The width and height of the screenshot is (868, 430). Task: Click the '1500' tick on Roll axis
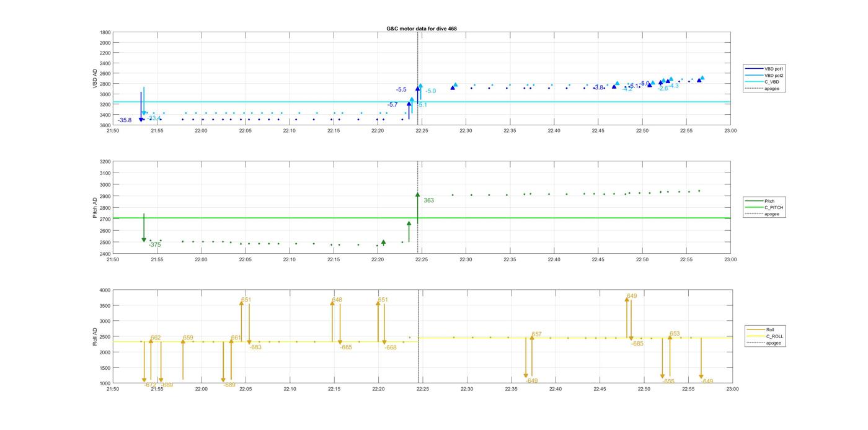[x=105, y=368]
